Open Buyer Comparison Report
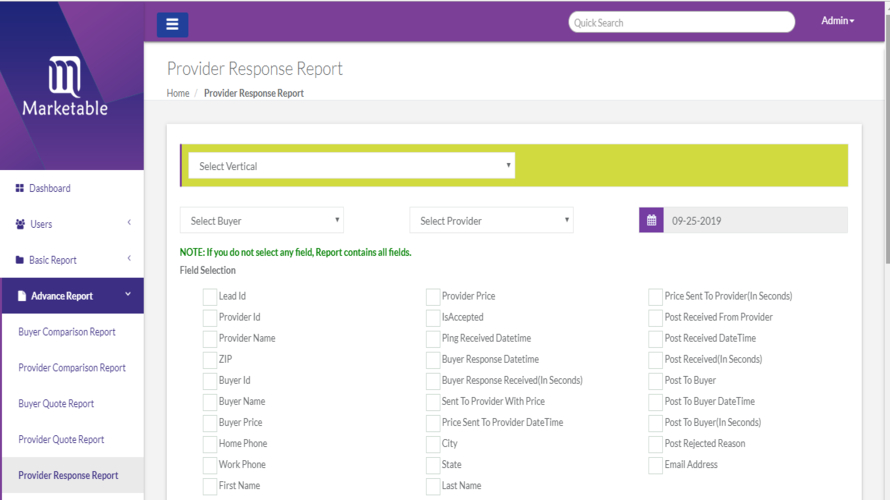The width and height of the screenshot is (890, 500). (x=66, y=332)
